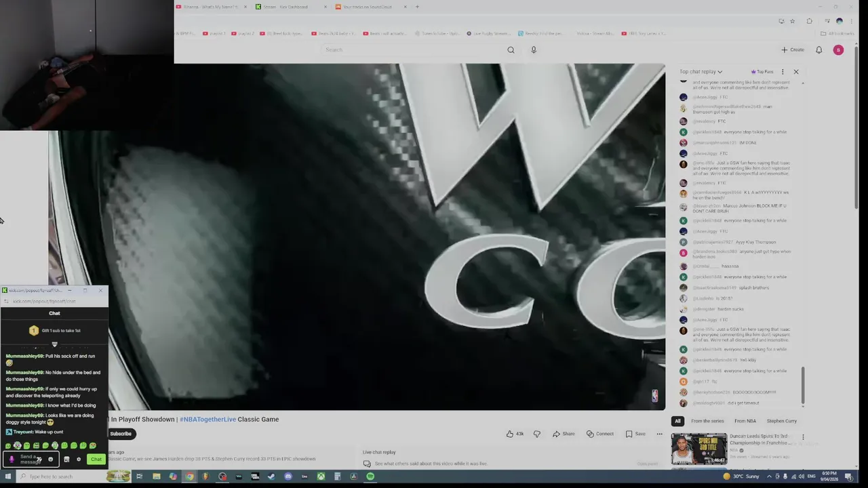Open the Kick chat shop icon
The height and width of the screenshot is (488, 868).
click(66, 460)
